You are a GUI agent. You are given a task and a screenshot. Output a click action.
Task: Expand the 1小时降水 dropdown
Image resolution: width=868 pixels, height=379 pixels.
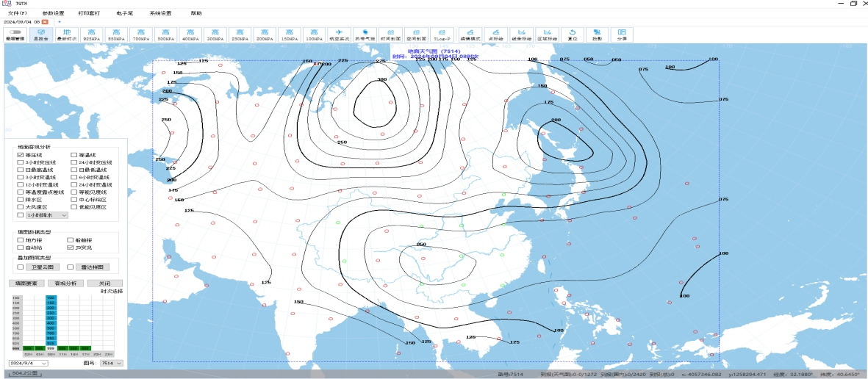(x=47, y=214)
